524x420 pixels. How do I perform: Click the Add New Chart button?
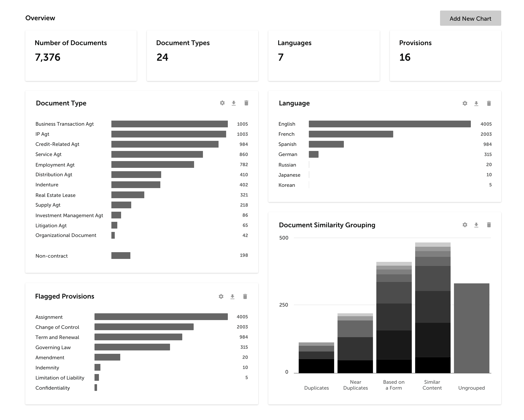pyautogui.click(x=470, y=18)
